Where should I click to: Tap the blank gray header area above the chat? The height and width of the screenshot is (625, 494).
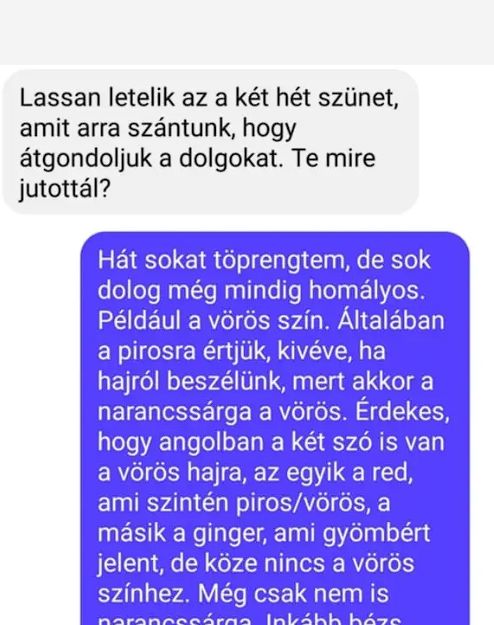247,32
